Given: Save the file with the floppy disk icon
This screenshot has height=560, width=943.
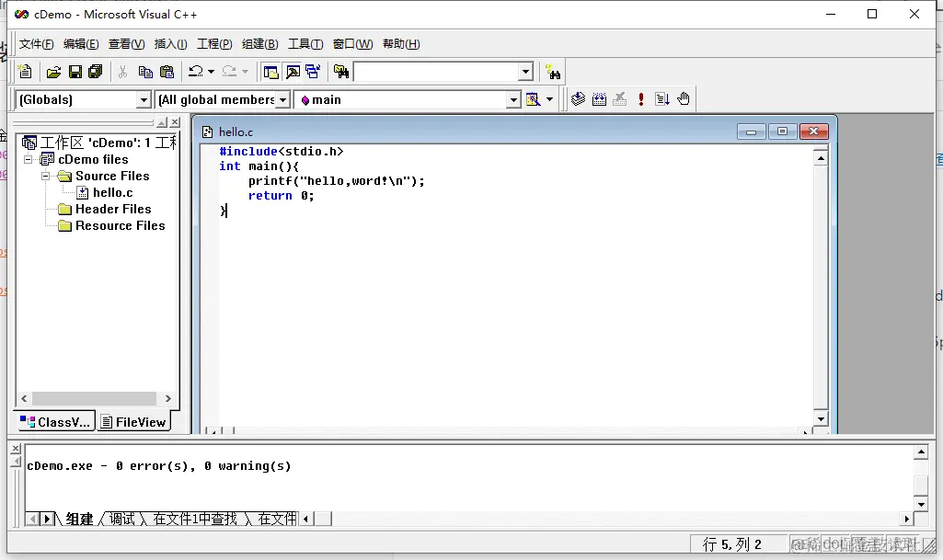Looking at the screenshot, I should click(75, 72).
